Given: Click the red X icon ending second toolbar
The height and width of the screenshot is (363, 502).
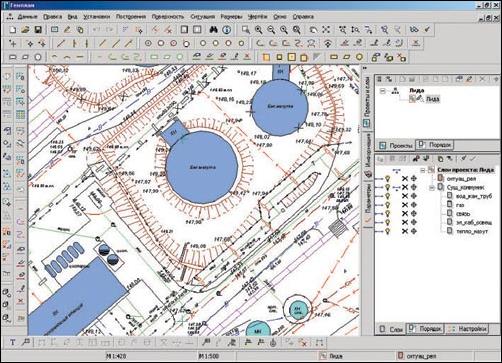Looking at the screenshot, I should (x=415, y=43).
